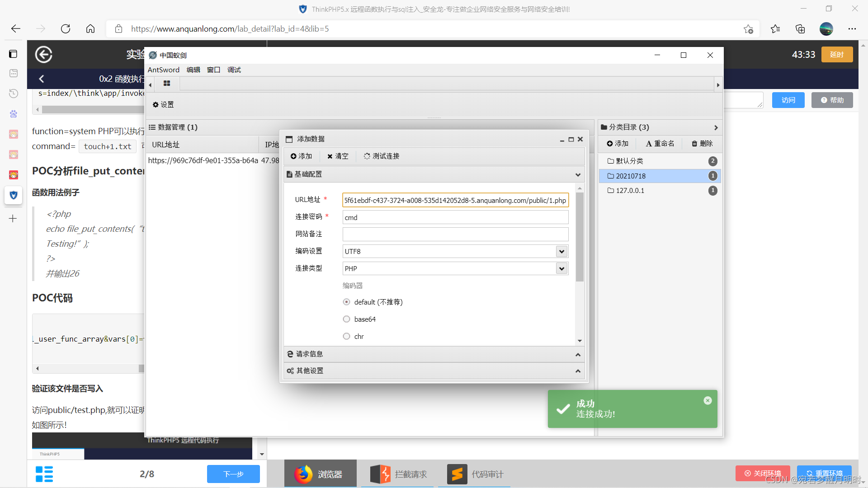
Task: Switch to the 浏览器 tab
Action: (x=320, y=474)
